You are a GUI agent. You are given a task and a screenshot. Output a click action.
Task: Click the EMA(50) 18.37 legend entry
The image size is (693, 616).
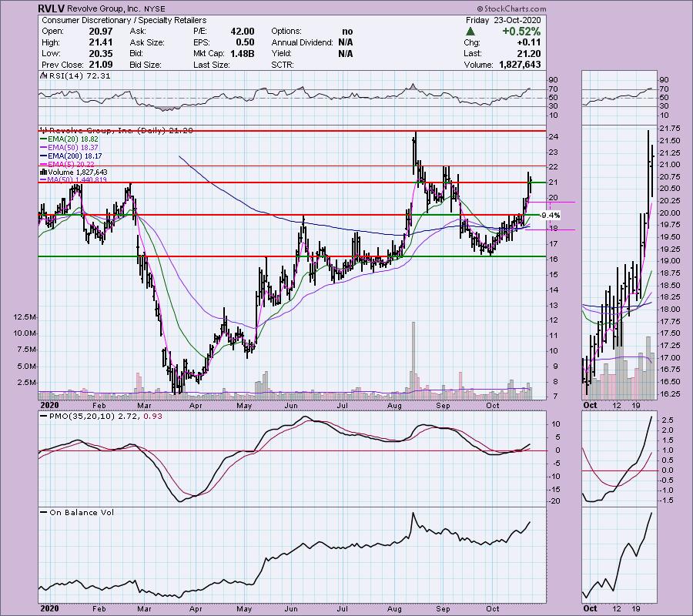point(73,148)
